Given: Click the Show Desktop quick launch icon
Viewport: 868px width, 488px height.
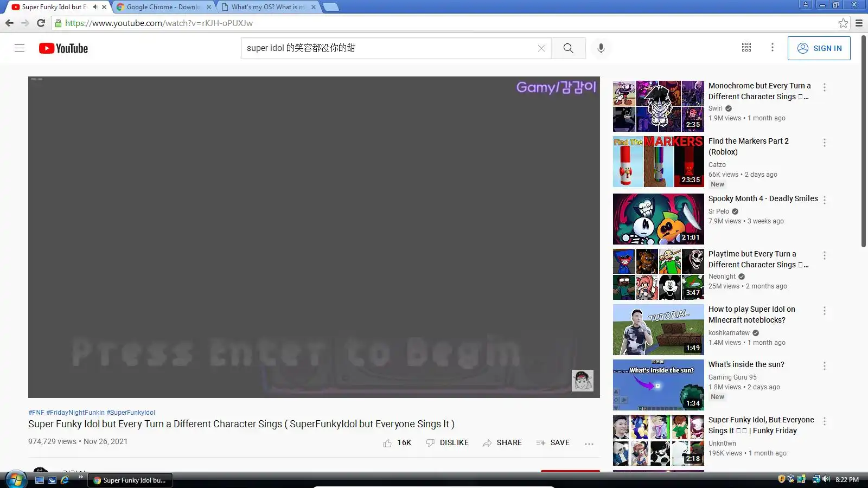Looking at the screenshot, I should (39, 480).
